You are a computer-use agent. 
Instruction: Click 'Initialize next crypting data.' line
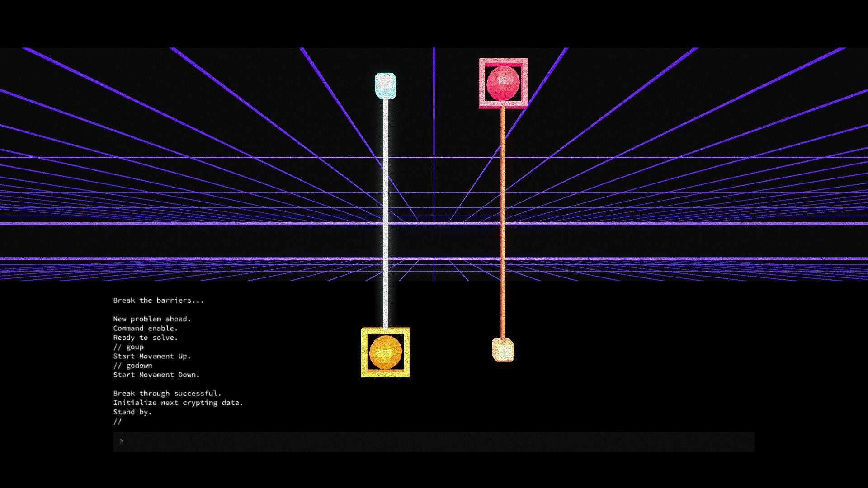coord(178,403)
